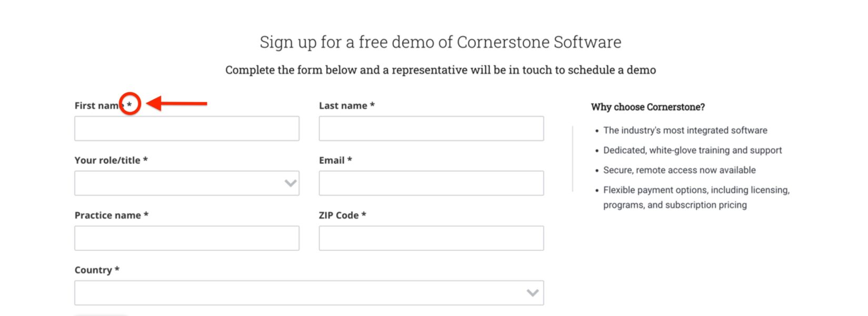Image resolution: width=868 pixels, height=316 pixels.
Task: Click the Your role/title dropdown chevron icon
Action: 291,183
